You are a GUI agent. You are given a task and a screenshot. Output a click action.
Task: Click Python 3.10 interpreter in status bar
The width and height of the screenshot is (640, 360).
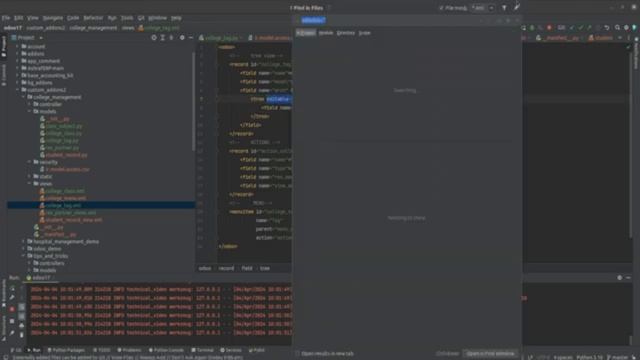(589, 358)
